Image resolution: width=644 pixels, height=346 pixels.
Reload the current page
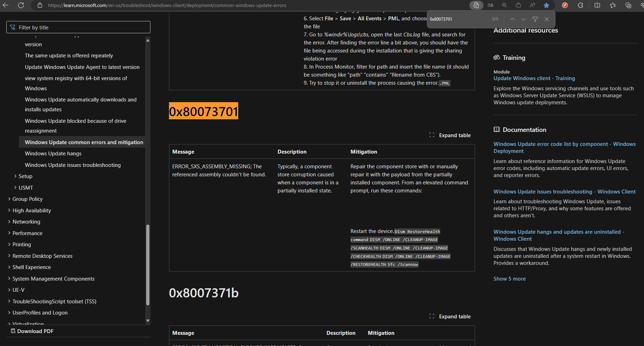tap(21, 5)
